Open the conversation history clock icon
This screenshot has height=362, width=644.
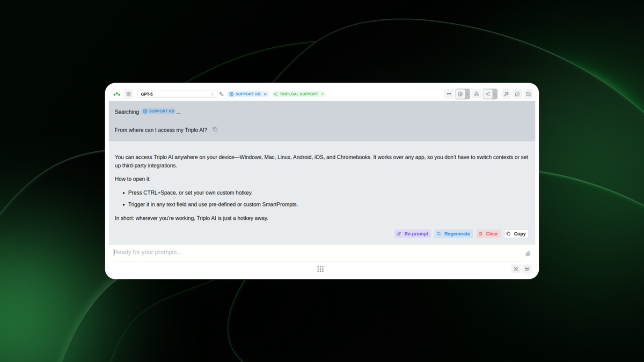[517, 94]
